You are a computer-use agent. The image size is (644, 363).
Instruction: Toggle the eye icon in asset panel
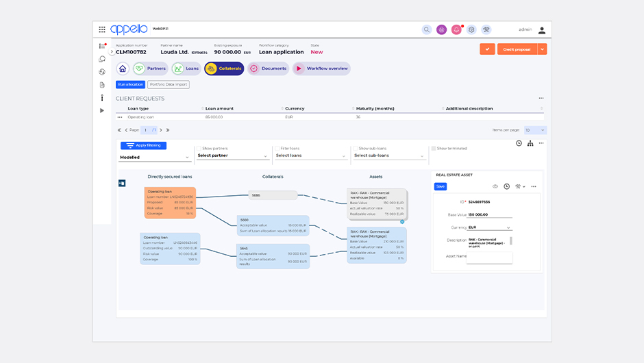495,186
